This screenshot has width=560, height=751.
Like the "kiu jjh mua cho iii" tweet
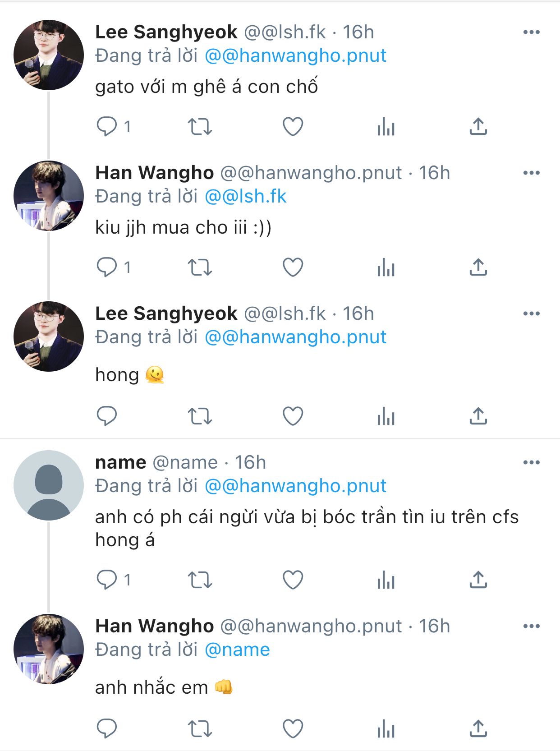pos(293,267)
